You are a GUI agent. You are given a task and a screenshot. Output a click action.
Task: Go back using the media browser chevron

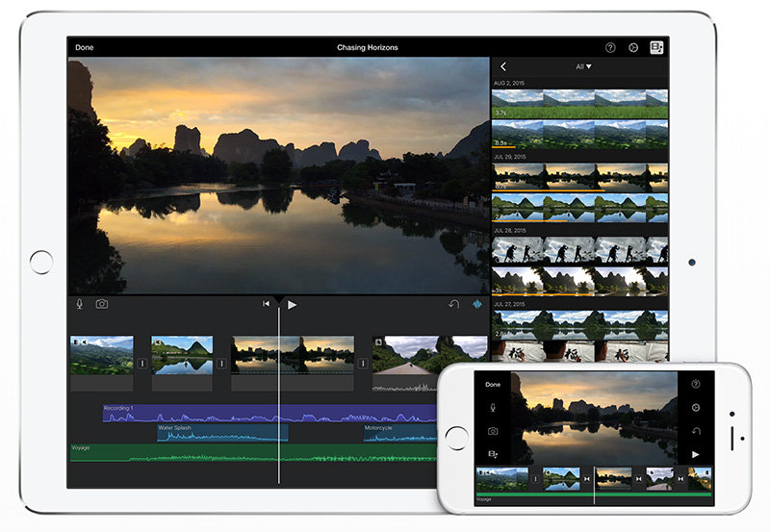coord(503,67)
